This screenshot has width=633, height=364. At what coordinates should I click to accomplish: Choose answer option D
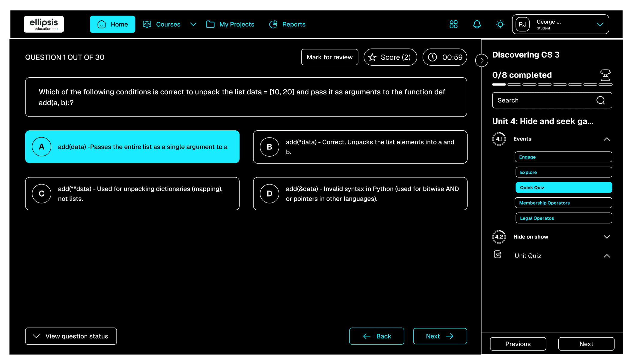click(x=360, y=194)
